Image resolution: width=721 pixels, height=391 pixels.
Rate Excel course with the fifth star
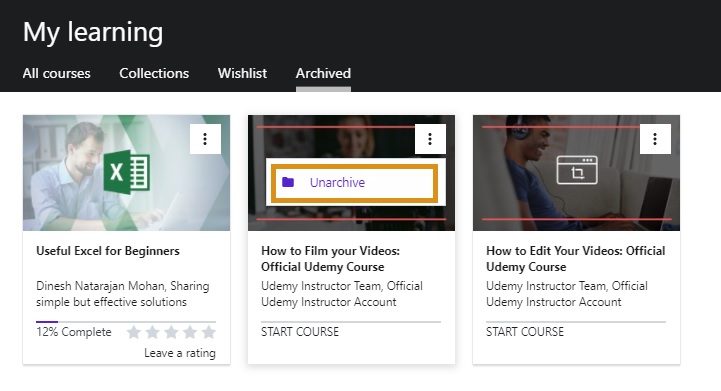[208, 332]
